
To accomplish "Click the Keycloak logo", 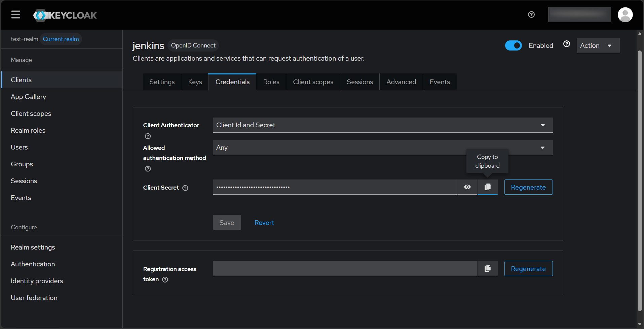I will (x=65, y=15).
